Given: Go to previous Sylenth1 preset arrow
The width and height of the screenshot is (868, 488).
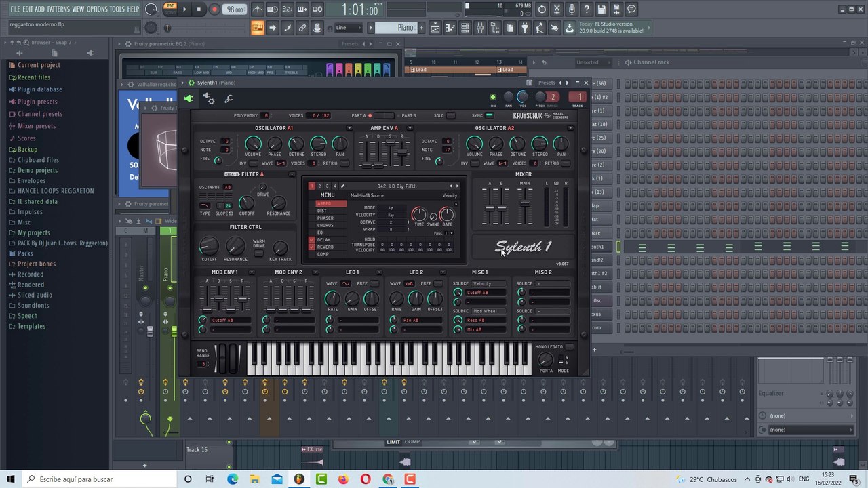Looking at the screenshot, I should 451,186.
